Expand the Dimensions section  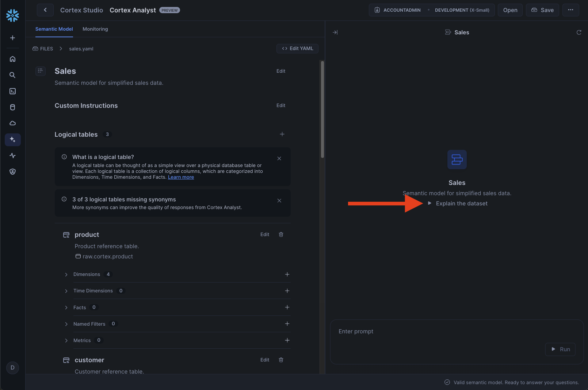click(66, 274)
